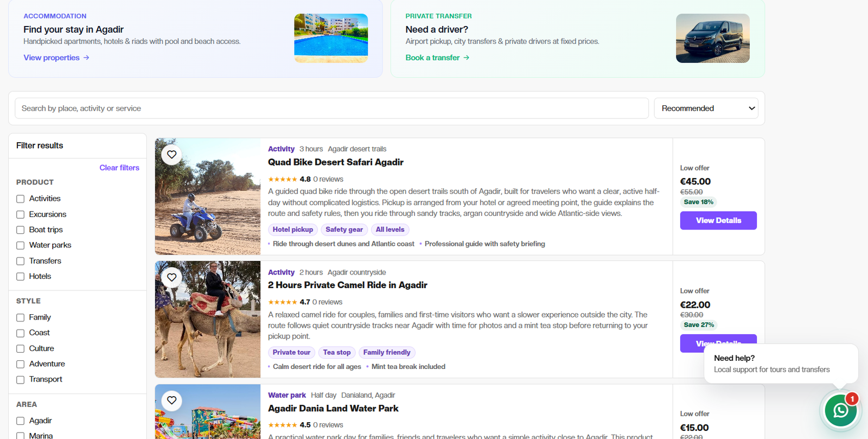Click the Save 18% badge
Viewport: 868px width, 439px height.
click(698, 202)
